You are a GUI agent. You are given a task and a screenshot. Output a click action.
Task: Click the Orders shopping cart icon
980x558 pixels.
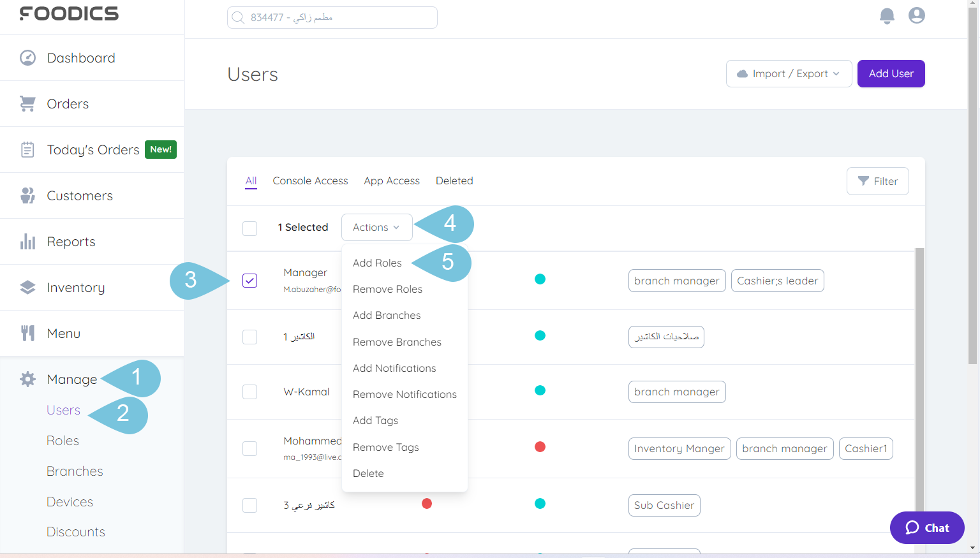click(27, 103)
